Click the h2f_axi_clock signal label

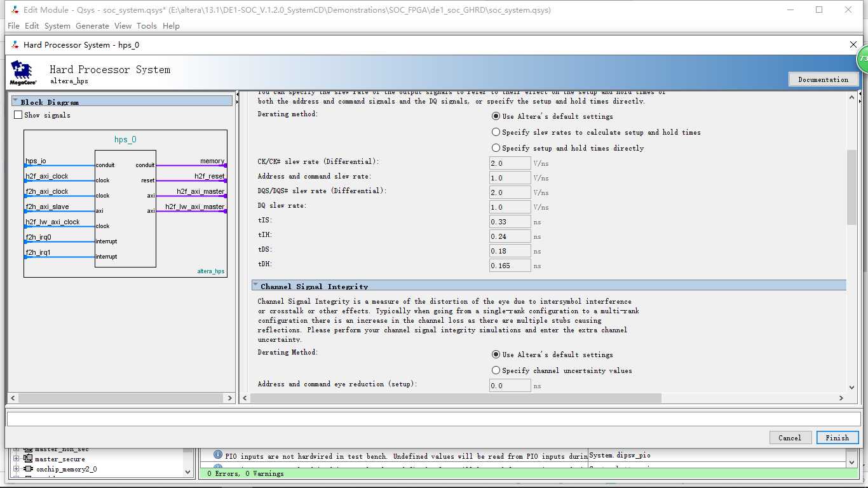click(46, 177)
